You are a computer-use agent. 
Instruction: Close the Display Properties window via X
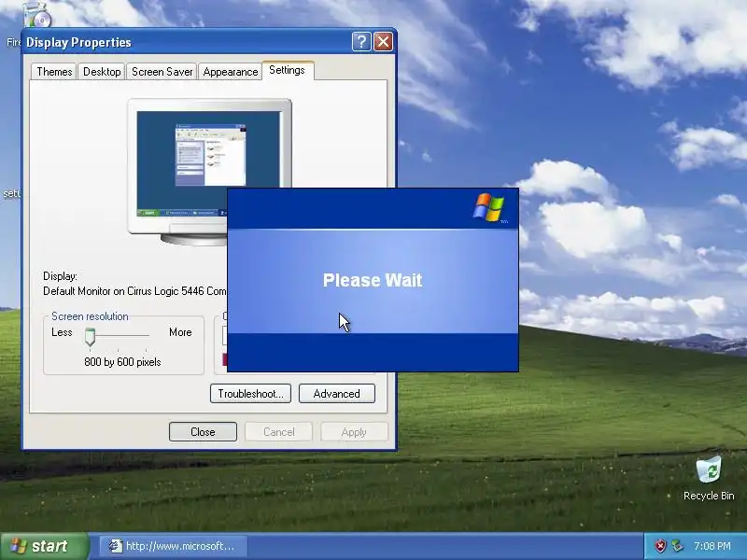tap(383, 42)
